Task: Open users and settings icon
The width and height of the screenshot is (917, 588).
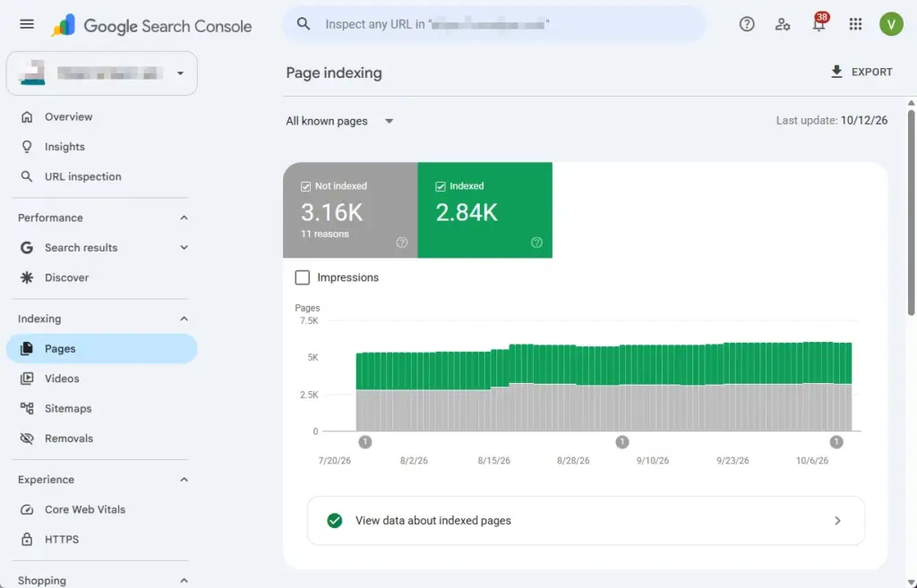Action: [x=783, y=24]
